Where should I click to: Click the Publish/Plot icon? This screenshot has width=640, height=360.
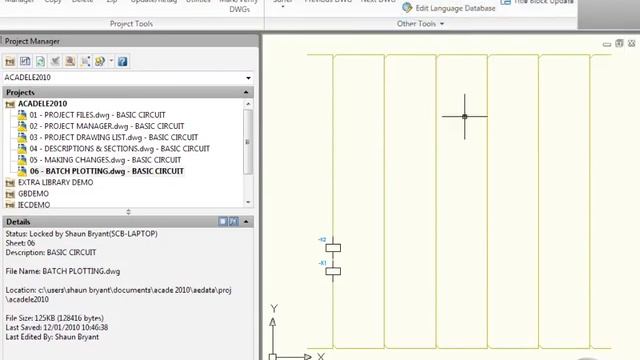[100, 62]
